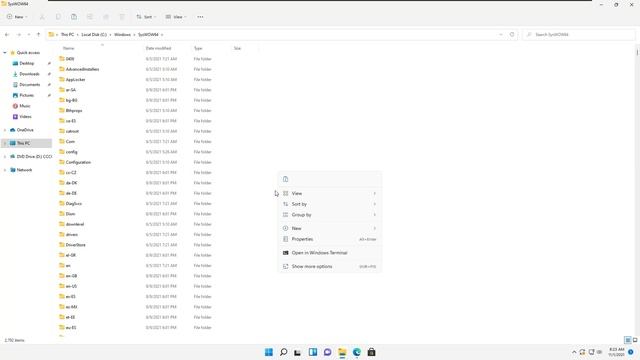Select the en-GB folder row

135,276
